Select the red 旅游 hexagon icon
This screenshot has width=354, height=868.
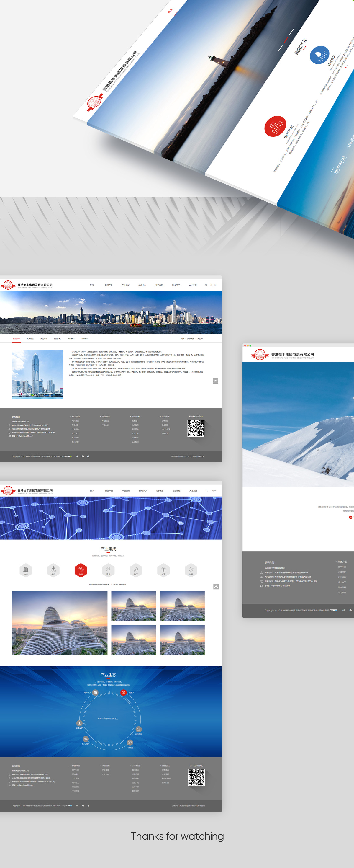tap(81, 570)
